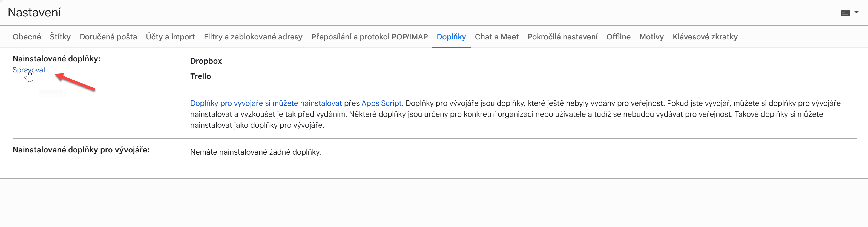Open 'Doplňky pro vývojáře si můžete nainstalovat' link
The image size is (868, 227).
pyautogui.click(x=266, y=103)
